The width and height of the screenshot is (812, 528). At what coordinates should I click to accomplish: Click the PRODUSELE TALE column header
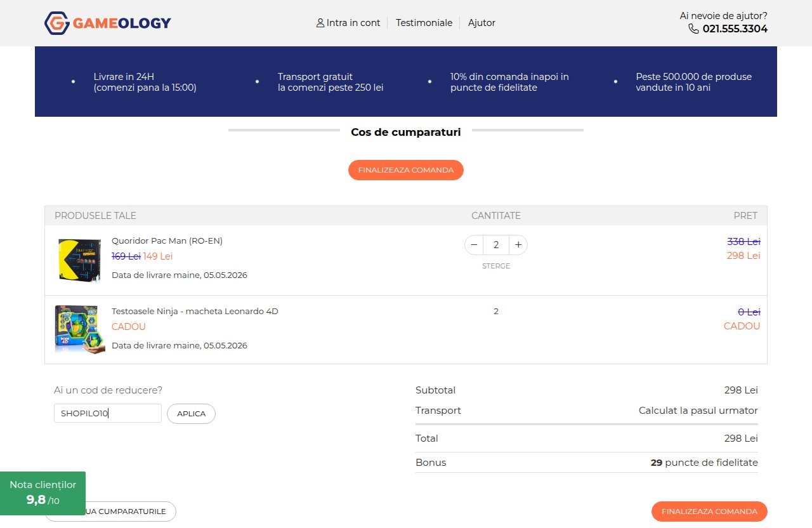coord(95,216)
